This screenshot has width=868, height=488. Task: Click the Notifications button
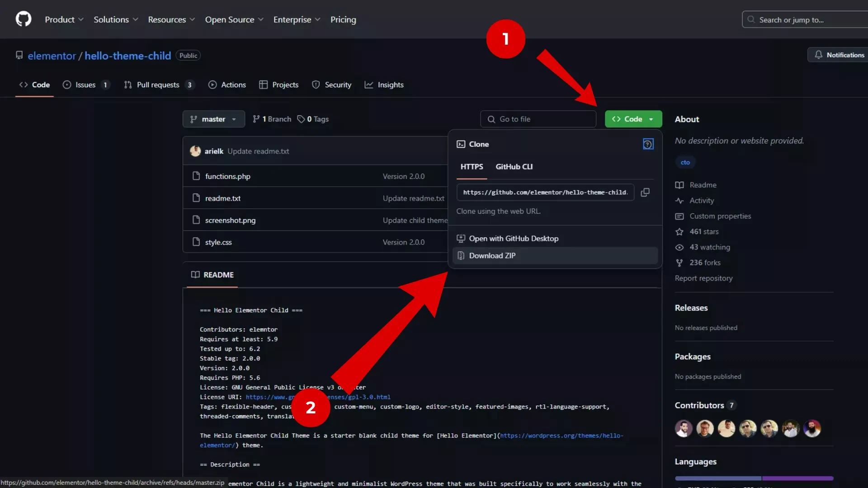pyautogui.click(x=839, y=55)
